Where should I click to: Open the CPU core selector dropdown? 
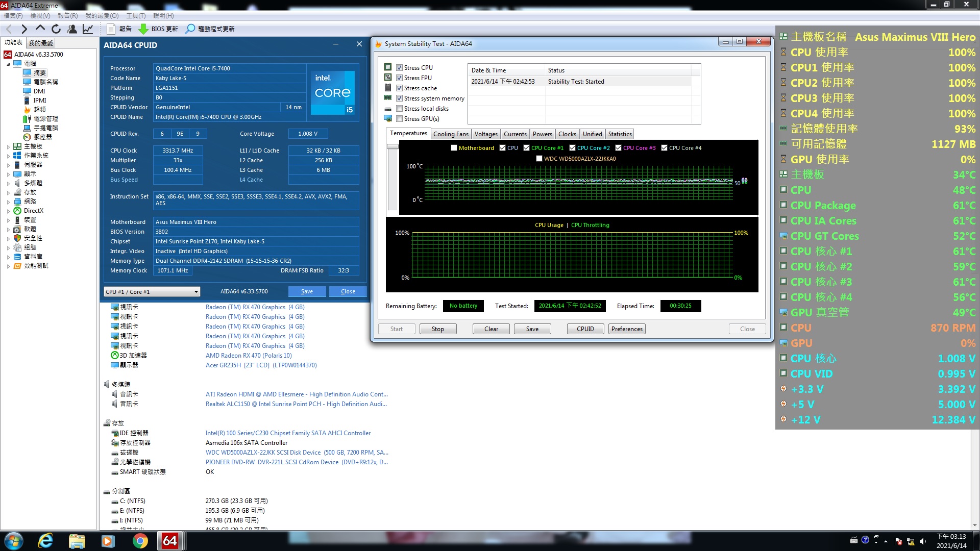click(151, 291)
